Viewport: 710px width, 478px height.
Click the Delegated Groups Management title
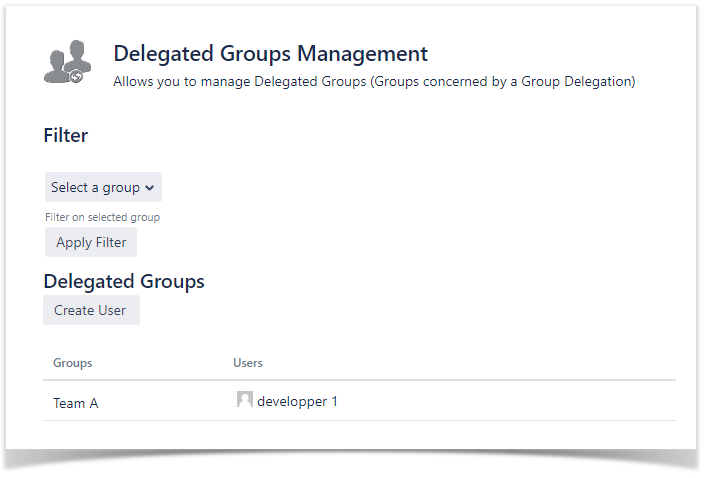270,54
